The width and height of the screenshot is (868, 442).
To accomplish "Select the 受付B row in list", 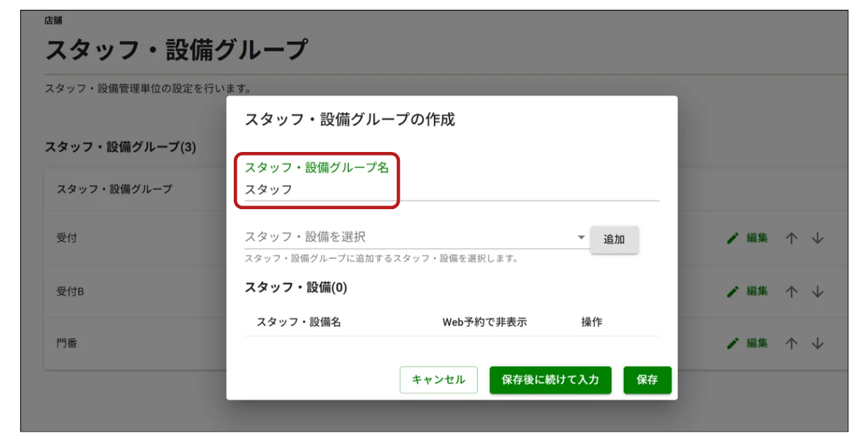I will point(447,291).
